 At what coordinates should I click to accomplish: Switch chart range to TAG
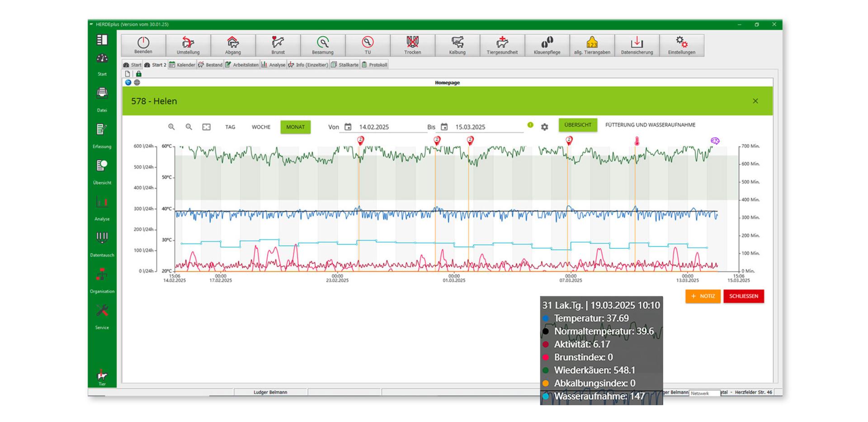click(230, 127)
